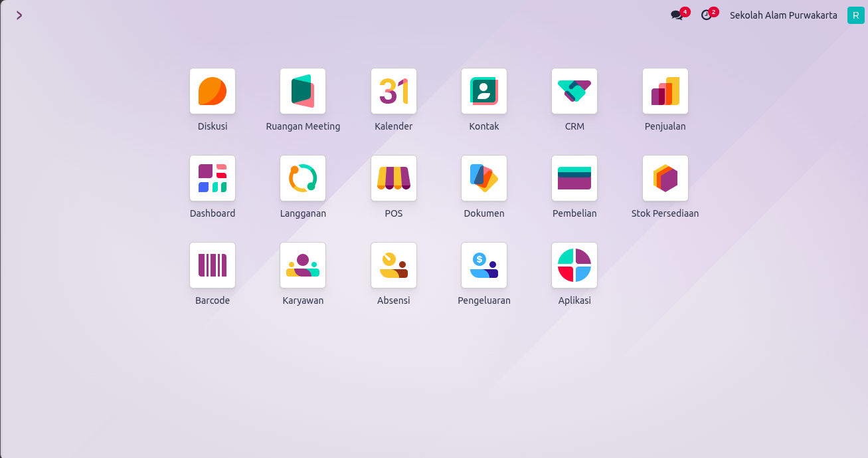Viewport: 868px width, 458px height.
Task: Launch the Karyawan app
Action: tap(303, 265)
